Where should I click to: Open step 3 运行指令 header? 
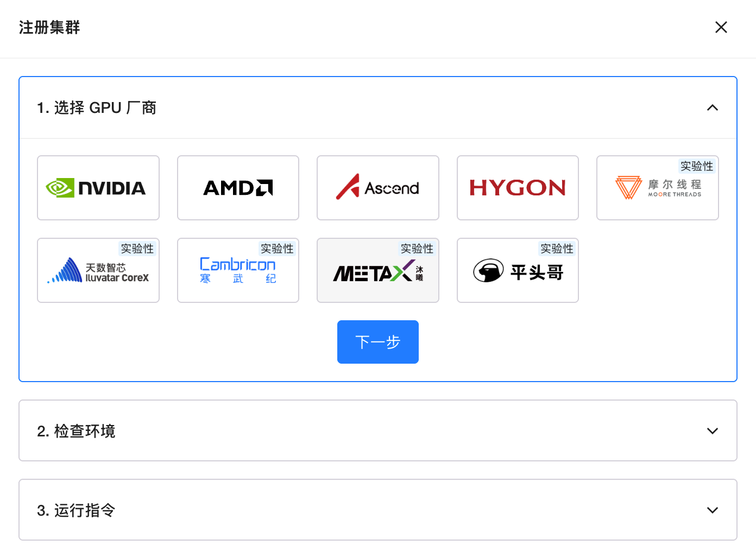pyautogui.click(x=76, y=510)
